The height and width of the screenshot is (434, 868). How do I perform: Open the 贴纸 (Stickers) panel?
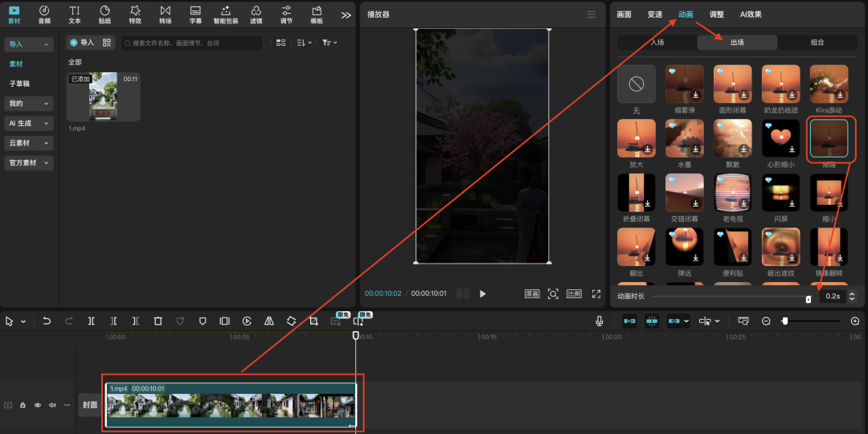coord(104,14)
